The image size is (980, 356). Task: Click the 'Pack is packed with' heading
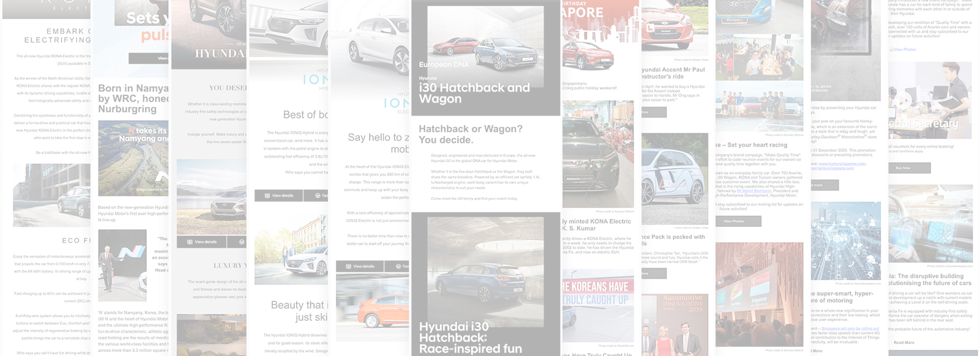674,240
